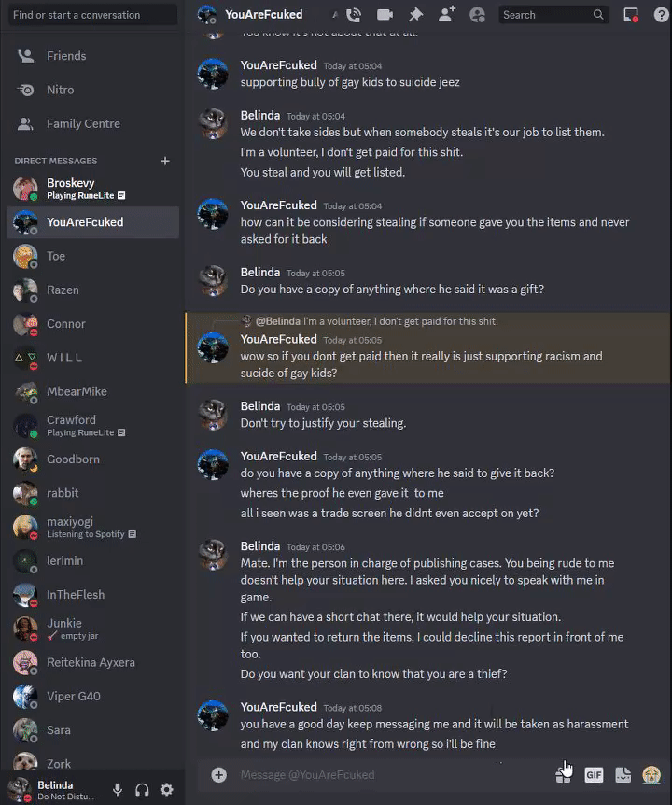
Task: Open User Settings gear
Action: [x=167, y=790]
